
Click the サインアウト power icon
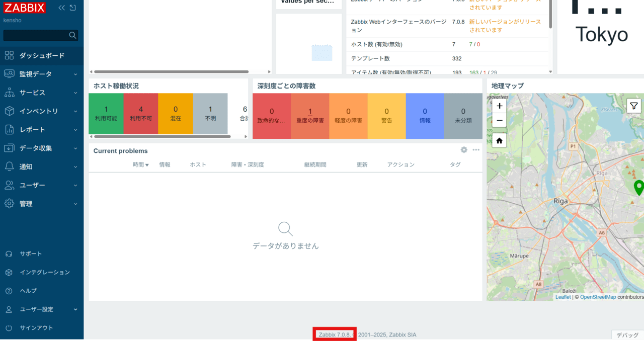(9, 328)
